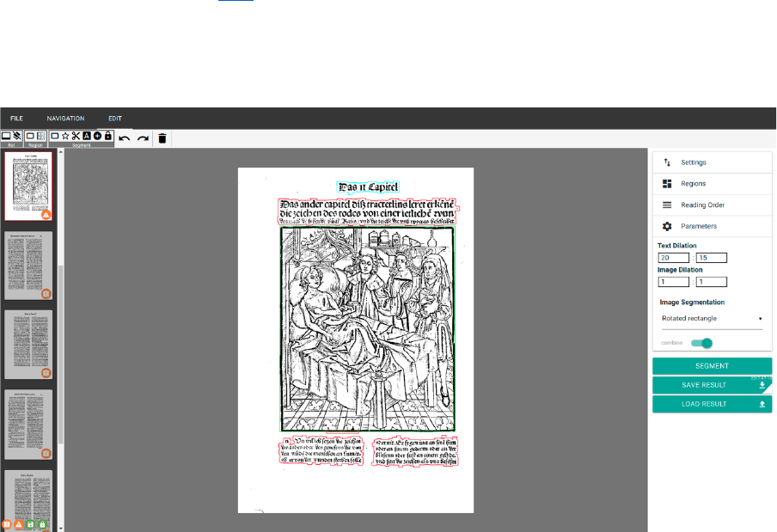Select the fifth page thumbnail
Image resolution: width=777 pixels, height=532 pixels.
click(28, 500)
